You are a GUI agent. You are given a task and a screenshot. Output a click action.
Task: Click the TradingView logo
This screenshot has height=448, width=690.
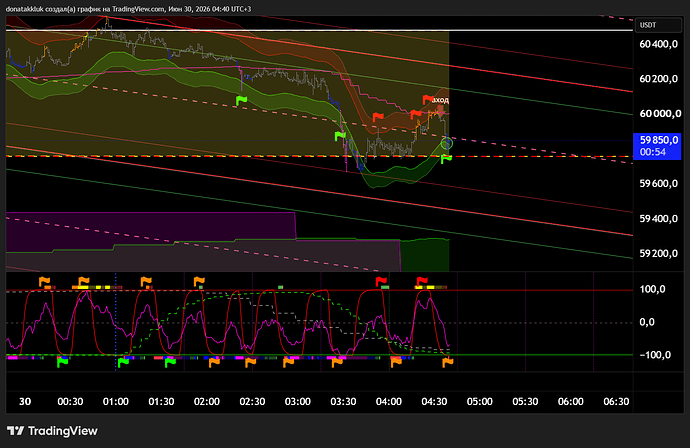52,431
